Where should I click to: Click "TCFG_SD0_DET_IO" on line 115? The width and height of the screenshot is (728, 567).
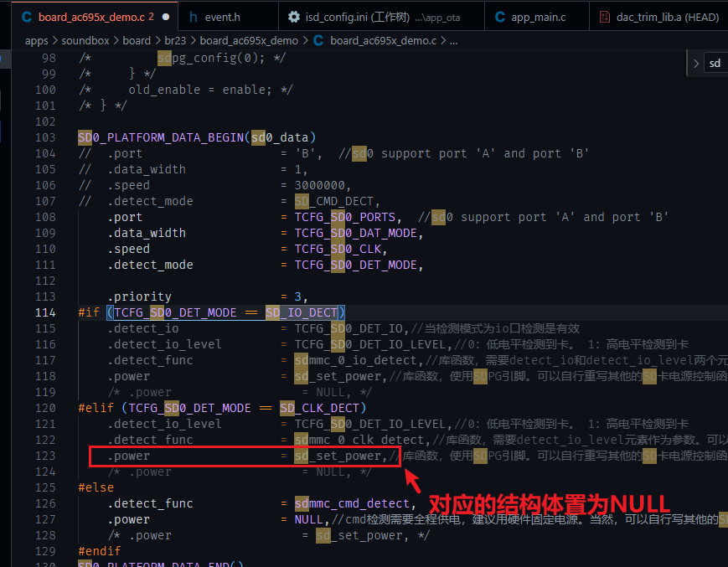(349, 328)
